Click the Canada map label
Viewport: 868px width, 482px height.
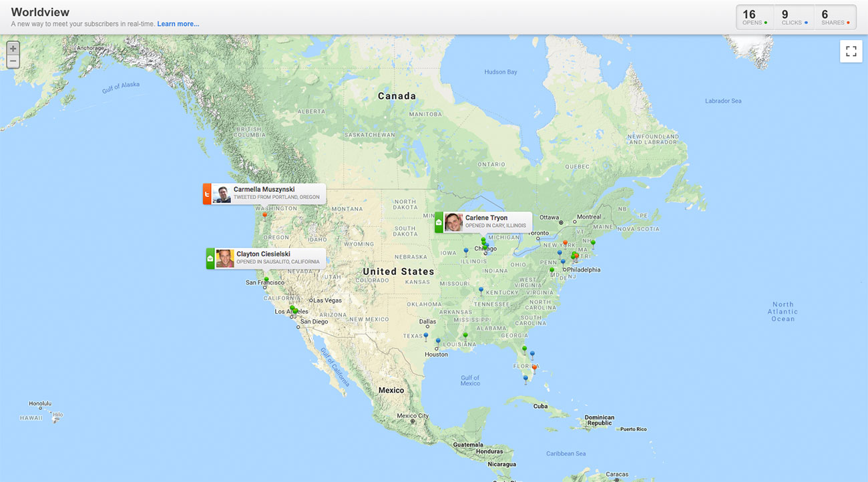[x=397, y=96]
